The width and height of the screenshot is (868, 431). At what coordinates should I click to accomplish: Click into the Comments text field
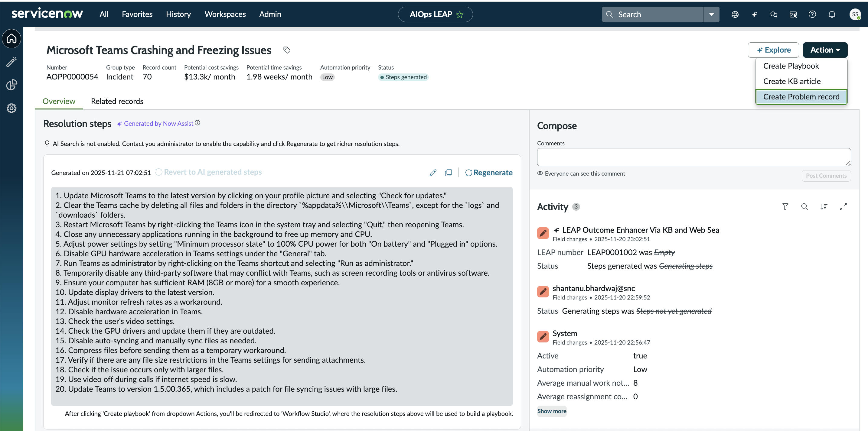tap(694, 157)
